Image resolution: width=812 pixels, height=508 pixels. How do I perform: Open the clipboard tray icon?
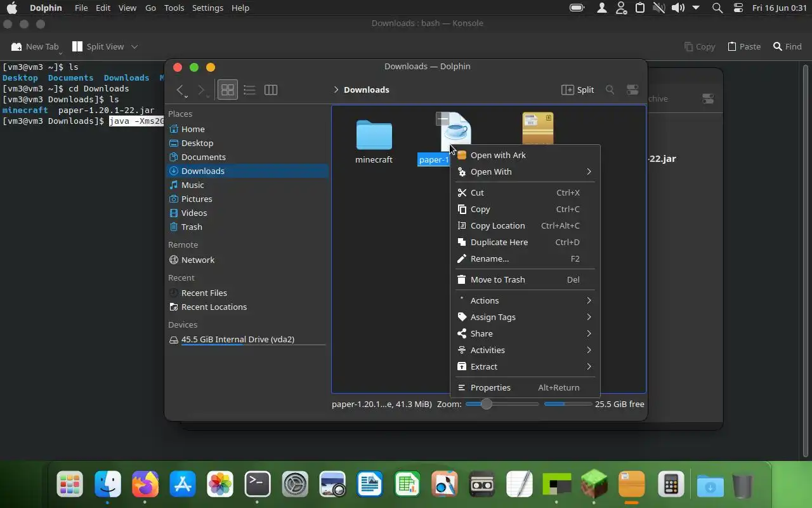point(640,8)
